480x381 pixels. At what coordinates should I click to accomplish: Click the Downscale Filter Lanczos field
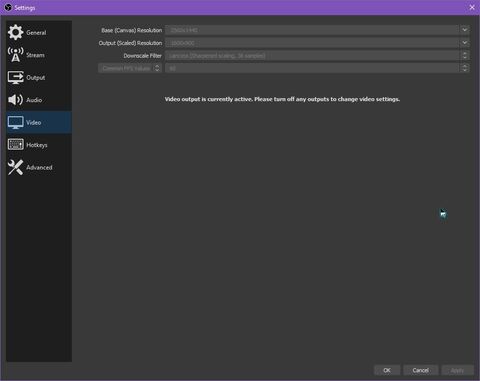[x=317, y=55]
